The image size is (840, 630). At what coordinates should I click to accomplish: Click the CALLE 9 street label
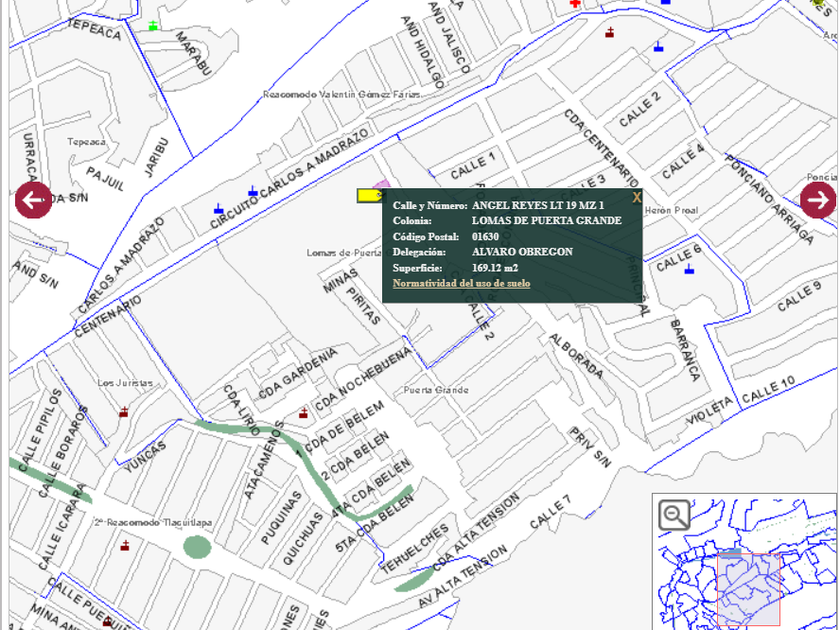pos(799,297)
